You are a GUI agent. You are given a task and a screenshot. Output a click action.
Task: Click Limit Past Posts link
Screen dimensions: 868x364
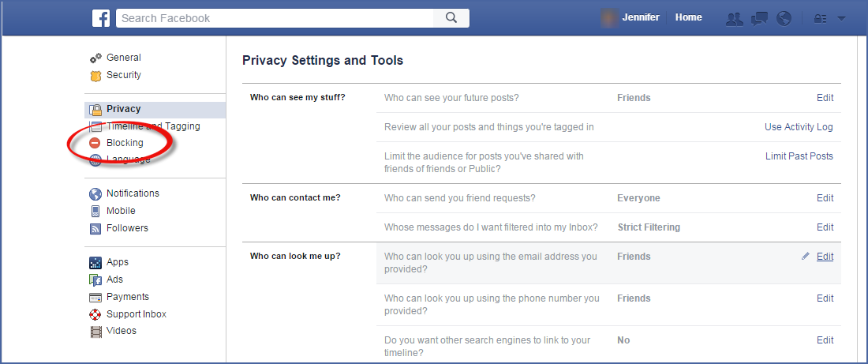pos(799,156)
